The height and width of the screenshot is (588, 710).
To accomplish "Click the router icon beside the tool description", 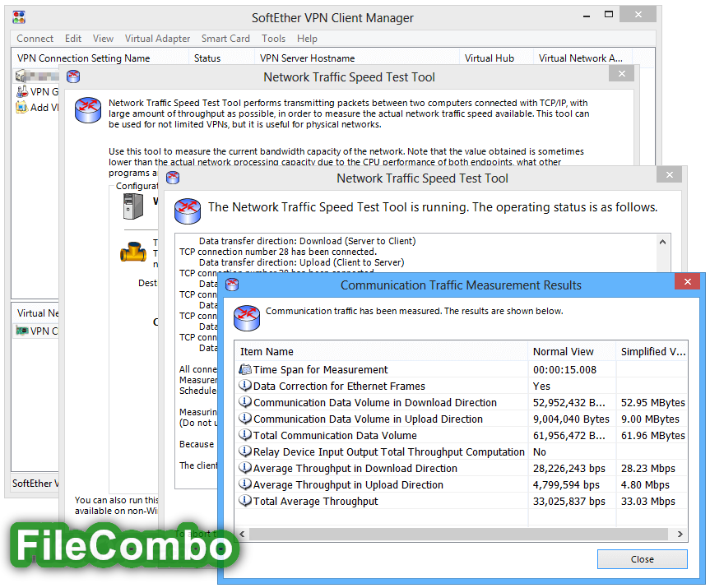I will pos(88,110).
